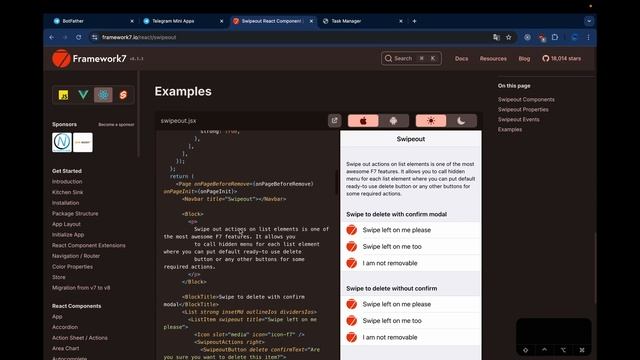This screenshot has height=360, width=640.
Task: Open Accordion component page
Action: [x=64, y=327]
